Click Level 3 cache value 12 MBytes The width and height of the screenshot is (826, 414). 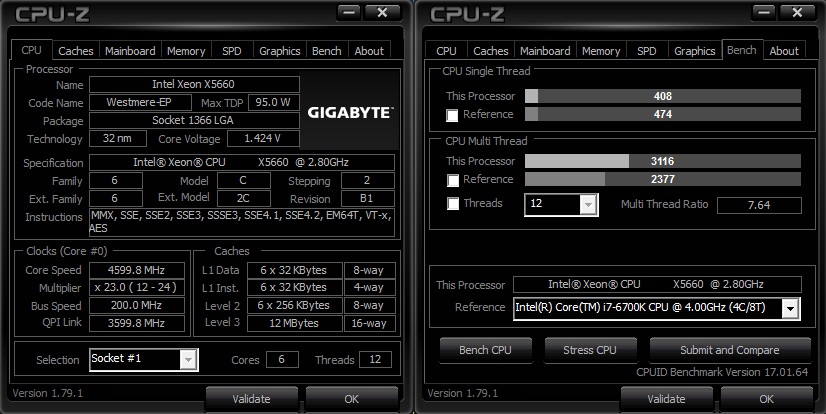tap(294, 323)
